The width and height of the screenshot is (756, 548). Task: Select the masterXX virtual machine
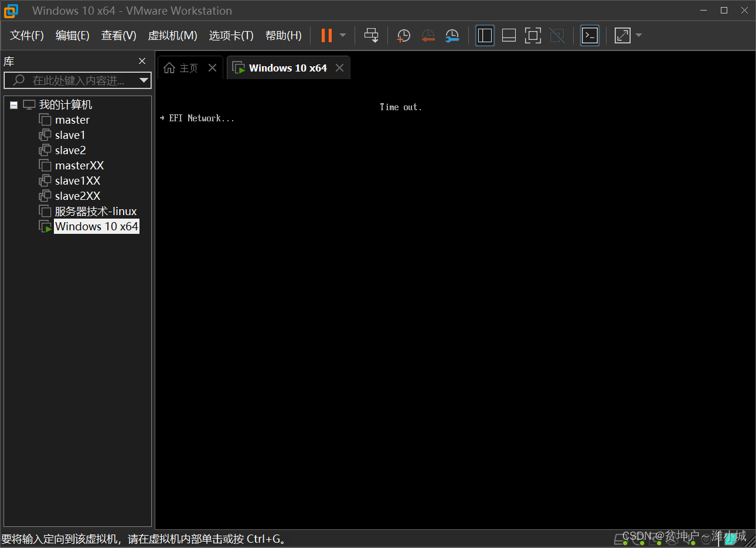pos(79,165)
